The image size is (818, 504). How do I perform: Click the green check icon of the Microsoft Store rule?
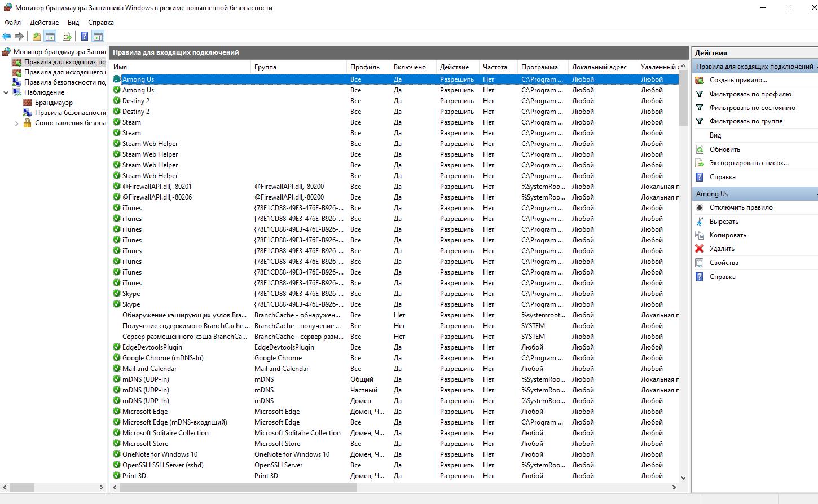[117, 443]
